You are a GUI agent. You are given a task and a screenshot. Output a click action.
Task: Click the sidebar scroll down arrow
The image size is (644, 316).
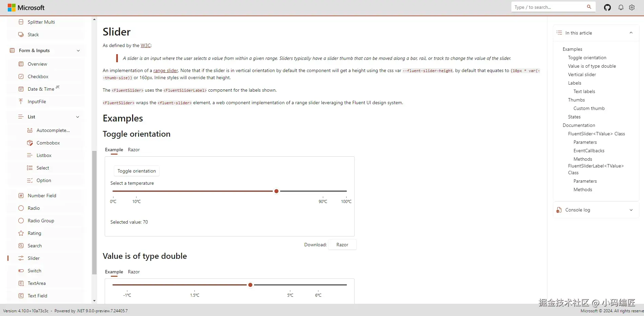(x=94, y=301)
